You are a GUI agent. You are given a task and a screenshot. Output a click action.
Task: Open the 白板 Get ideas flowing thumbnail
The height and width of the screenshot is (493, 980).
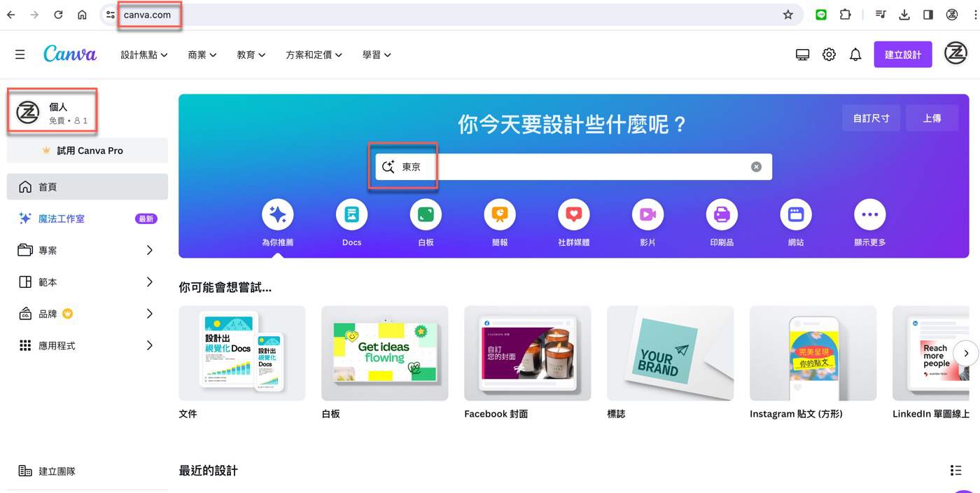point(385,353)
